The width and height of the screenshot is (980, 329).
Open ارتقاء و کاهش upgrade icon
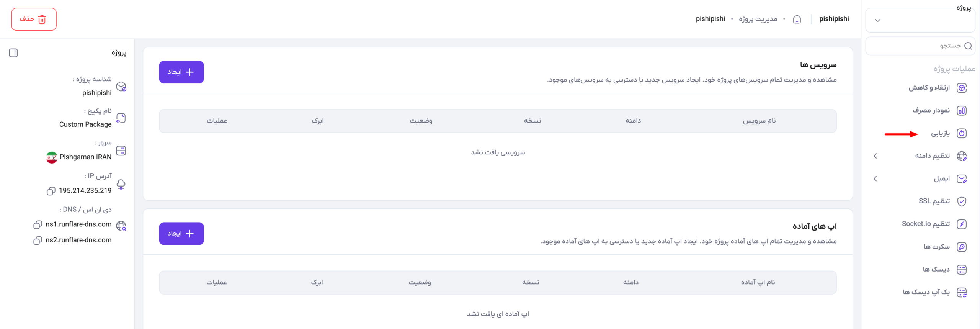tap(962, 88)
